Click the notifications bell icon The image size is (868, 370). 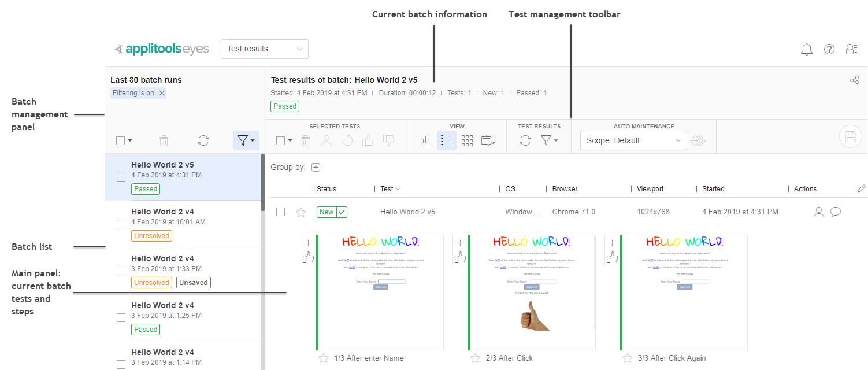[806, 49]
